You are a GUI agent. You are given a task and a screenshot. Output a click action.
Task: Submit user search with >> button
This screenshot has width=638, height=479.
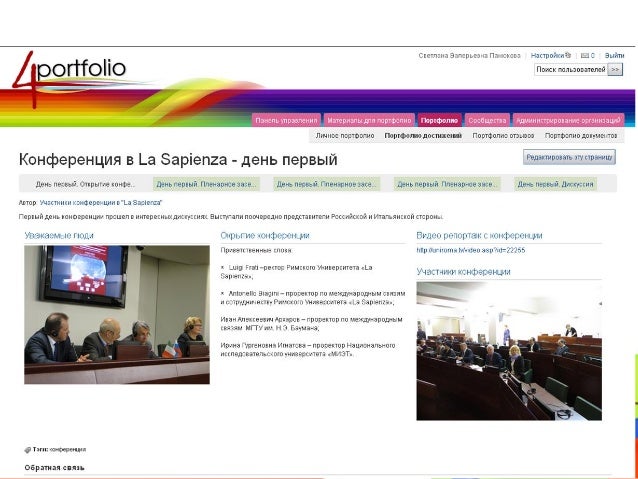[x=615, y=70]
